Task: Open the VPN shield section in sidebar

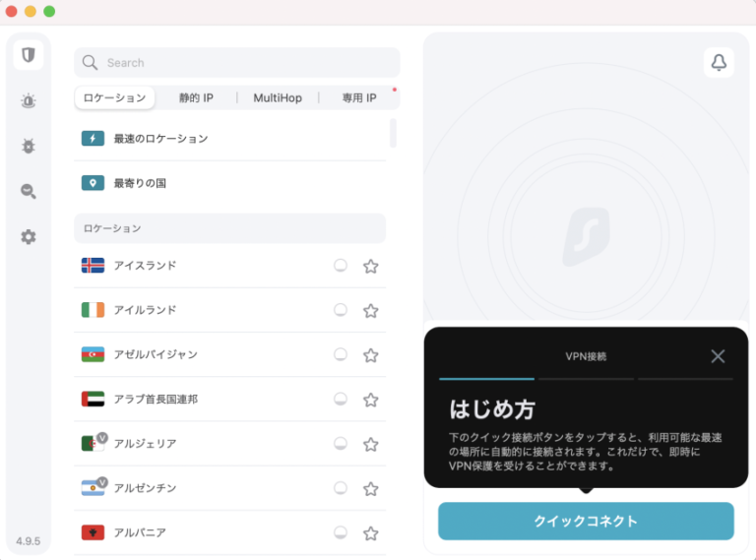Action: tap(29, 55)
